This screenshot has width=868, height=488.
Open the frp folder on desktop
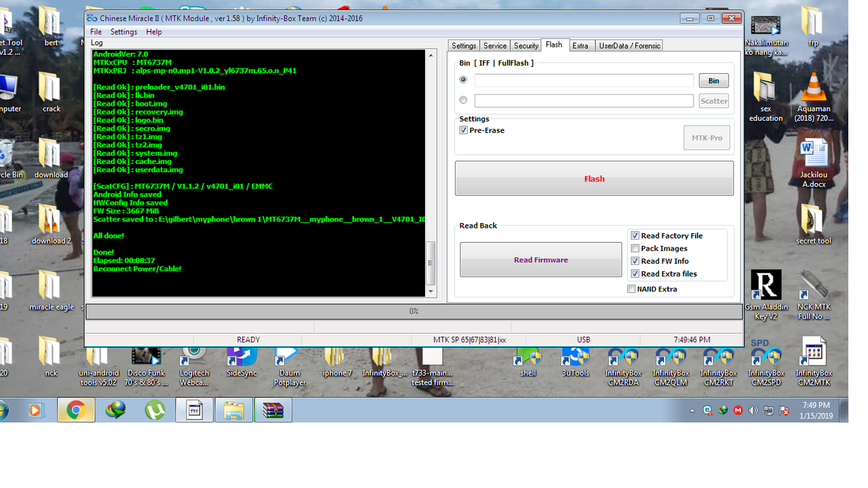coord(813,27)
